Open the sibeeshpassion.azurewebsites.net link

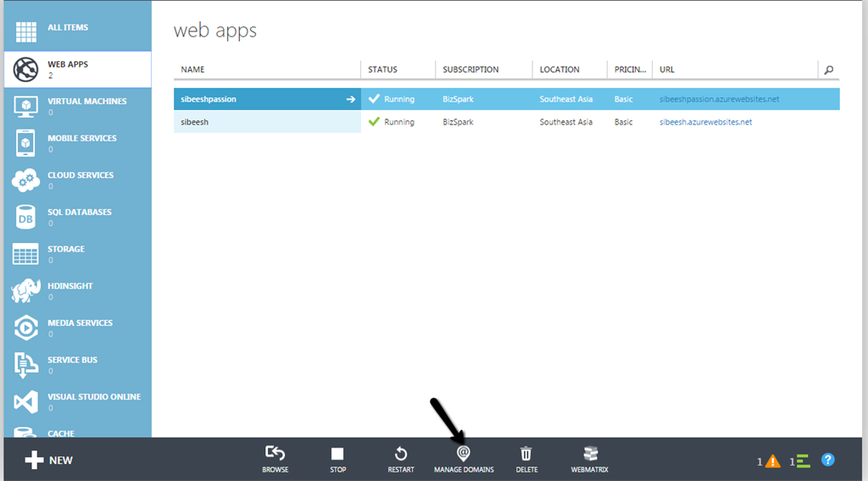pyautogui.click(x=719, y=100)
